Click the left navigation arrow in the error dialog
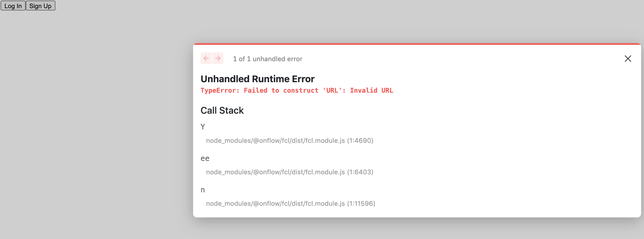This screenshot has height=239, width=644. point(206,58)
